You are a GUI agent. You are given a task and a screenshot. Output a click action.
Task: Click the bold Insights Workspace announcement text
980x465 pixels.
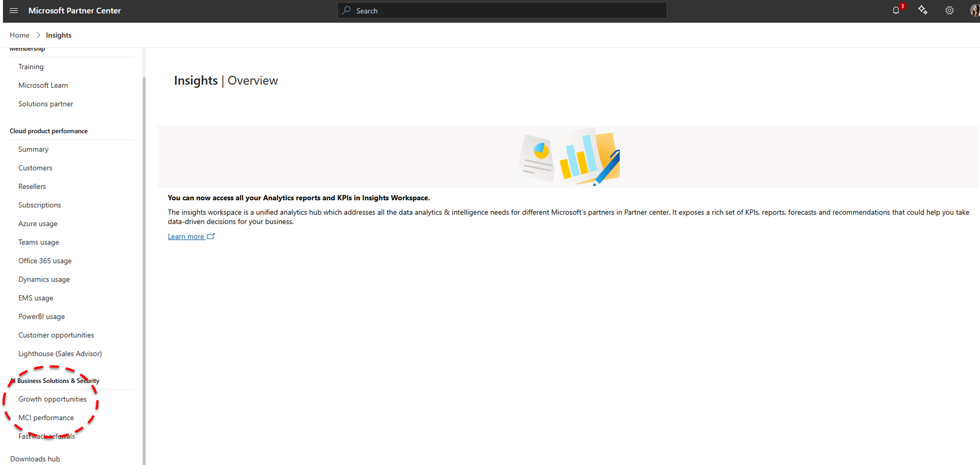(299, 198)
